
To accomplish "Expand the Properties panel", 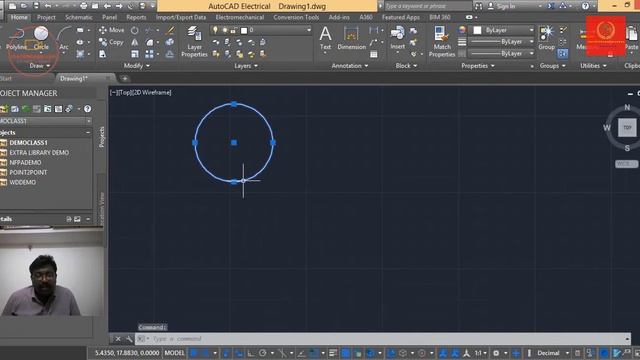I will pyautogui.click(x=478, y=66).
